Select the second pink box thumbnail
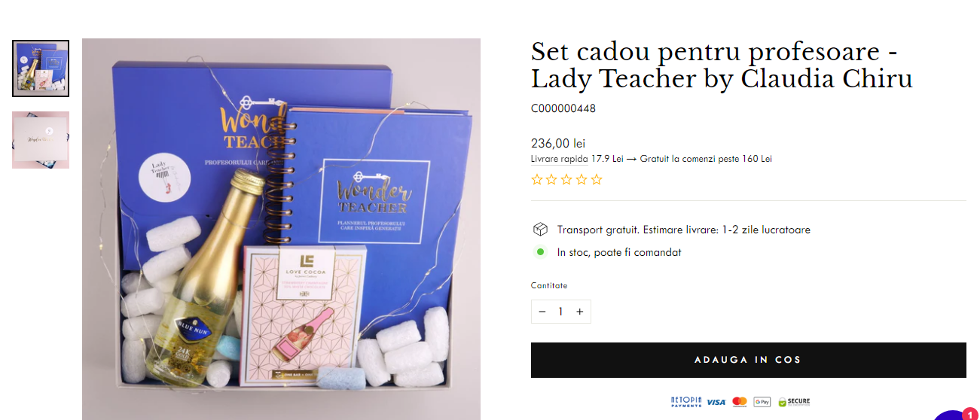This screenshot has height=420, width=980. 41,140
